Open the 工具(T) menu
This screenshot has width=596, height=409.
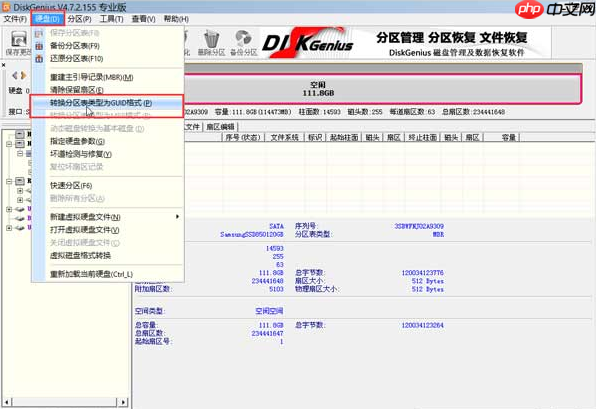click(111, 19)
